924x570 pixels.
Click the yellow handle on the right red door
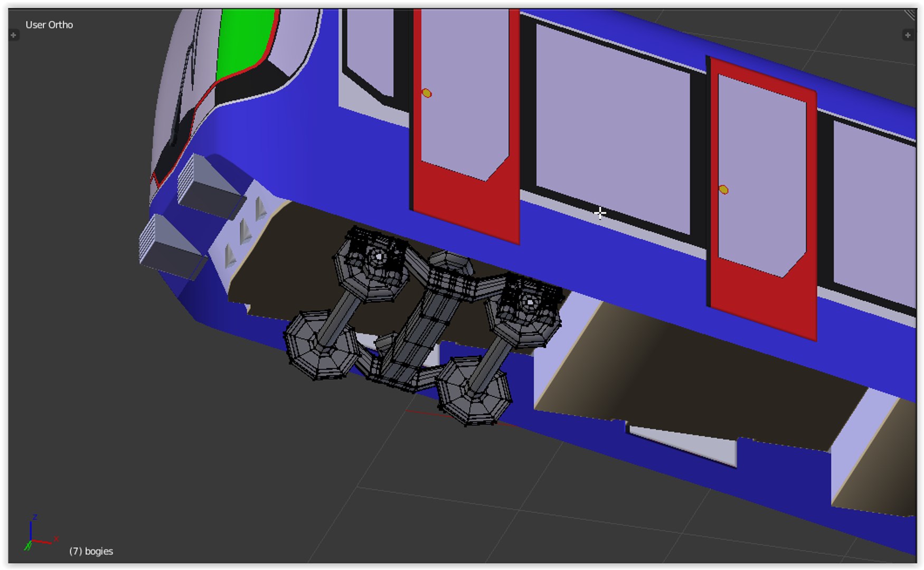click(723, 189)
